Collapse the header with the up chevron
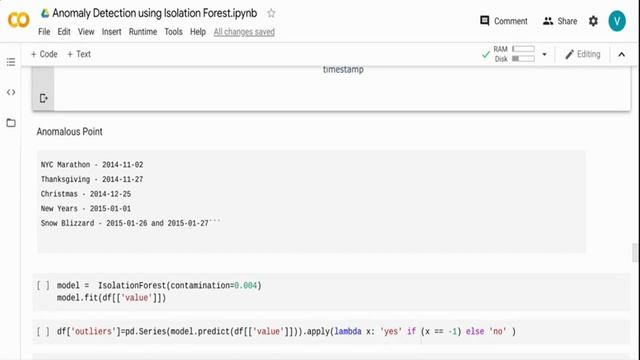The height and width of the screenshot is (360, 640). coord(621,54)
